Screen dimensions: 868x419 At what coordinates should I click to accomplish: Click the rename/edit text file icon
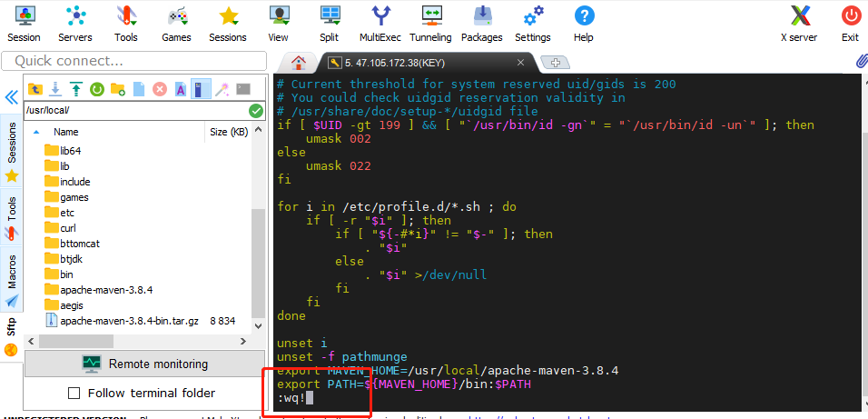181,89
